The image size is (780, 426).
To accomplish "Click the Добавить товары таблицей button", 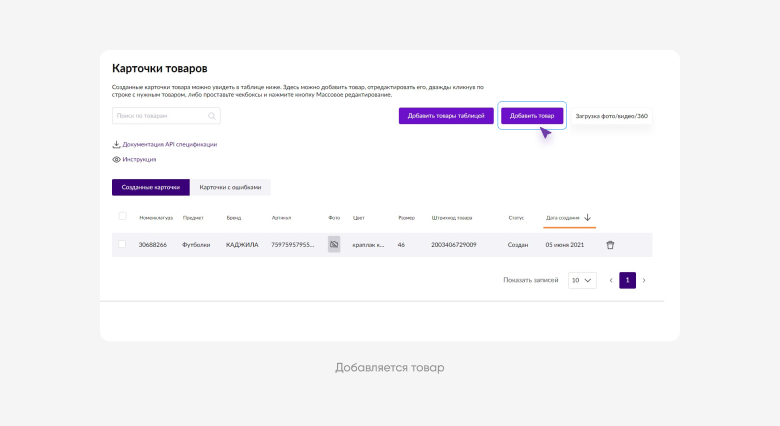I will [x=446, y=116].
